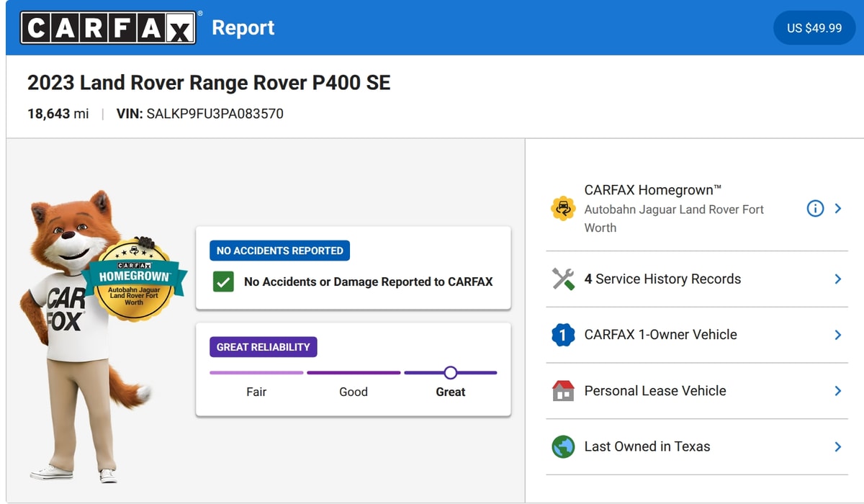The height and width of the screenshot is (504, 864).
Task: Click the 'Fair' reliability label
Action: [256, 392]
